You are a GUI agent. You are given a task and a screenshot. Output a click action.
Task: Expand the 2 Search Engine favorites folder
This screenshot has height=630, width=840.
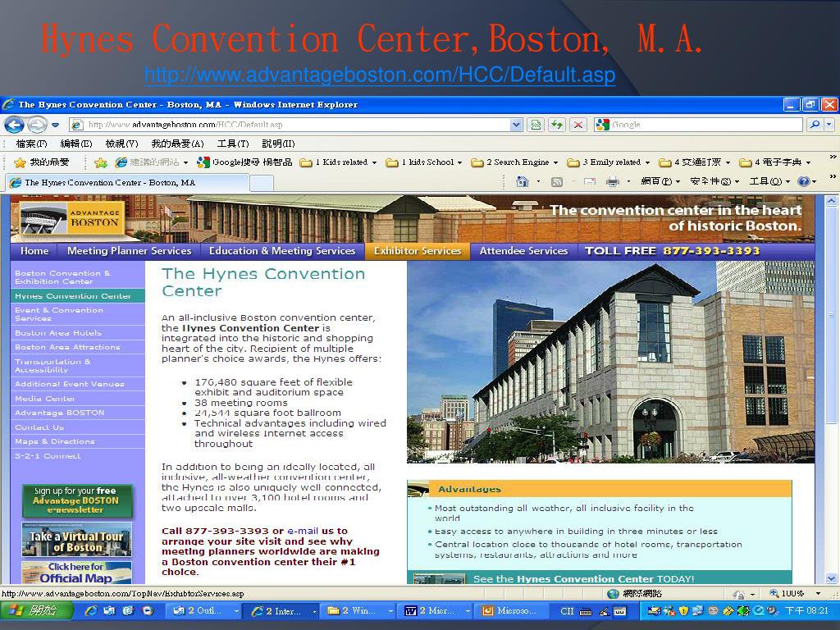pos(515,162)
